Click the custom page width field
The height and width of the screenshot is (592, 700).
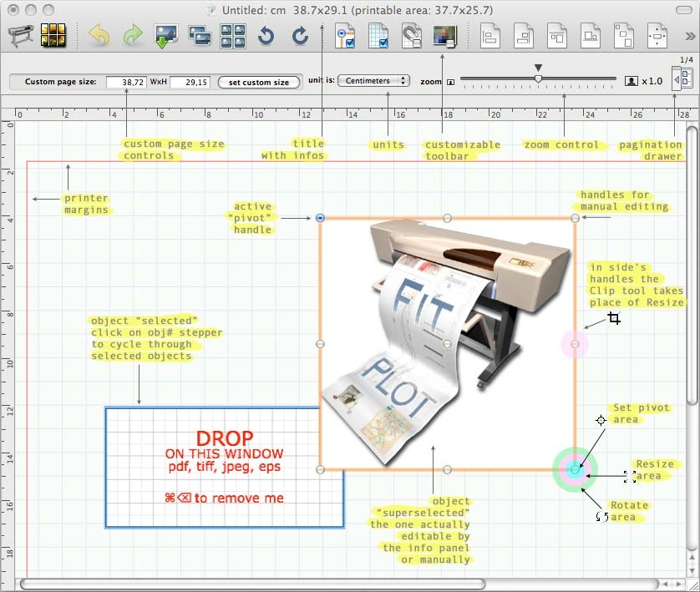click(x=127, y=83)
